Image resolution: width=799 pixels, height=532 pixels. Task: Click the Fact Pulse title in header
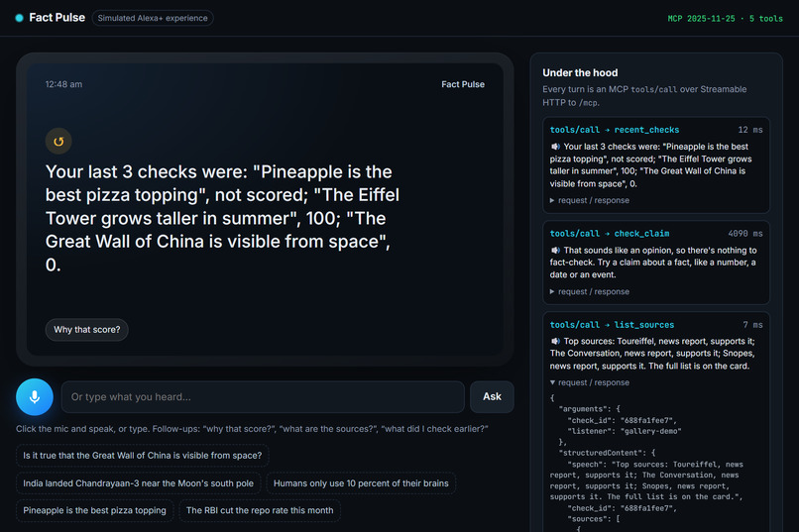[x=57, y=17]
